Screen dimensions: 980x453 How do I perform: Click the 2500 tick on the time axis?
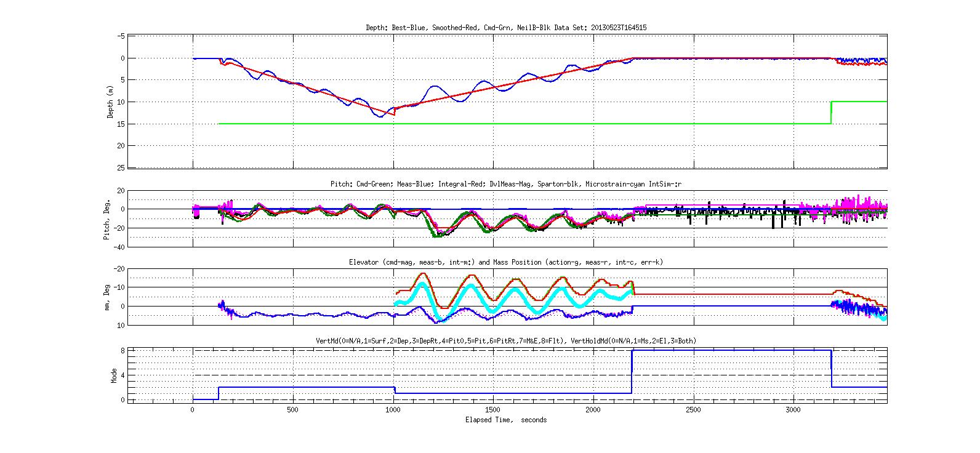point(693,410)
